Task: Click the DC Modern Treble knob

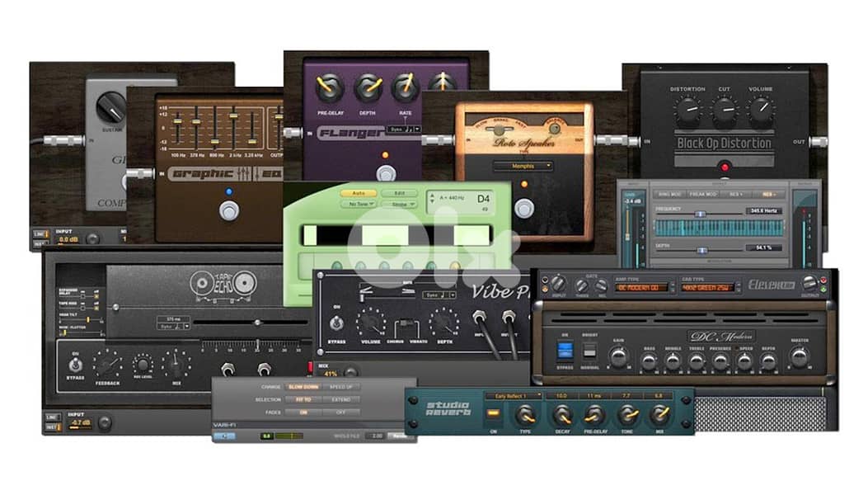Action: (x=697, y=362)
